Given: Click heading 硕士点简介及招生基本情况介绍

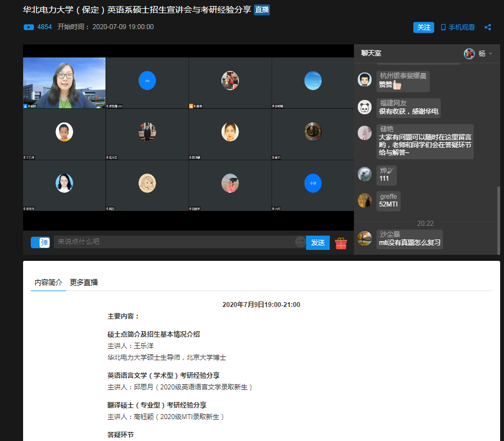Looking at the screenshot, I should [x=154, y=334].
